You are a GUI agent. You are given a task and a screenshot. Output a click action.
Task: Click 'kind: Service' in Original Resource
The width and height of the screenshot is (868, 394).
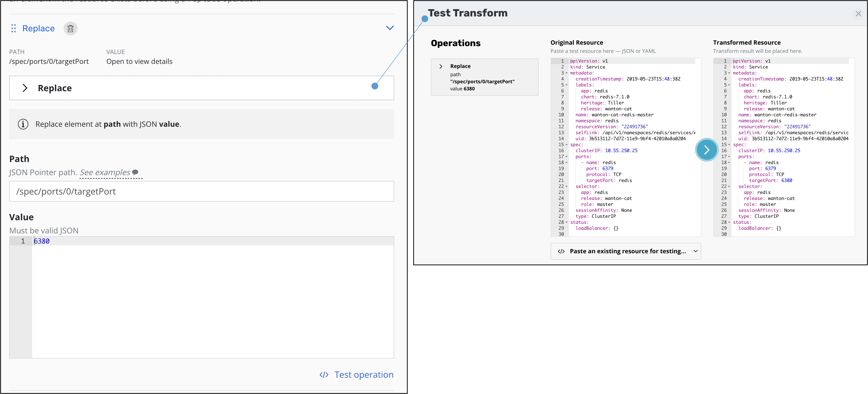coord(587,67)
